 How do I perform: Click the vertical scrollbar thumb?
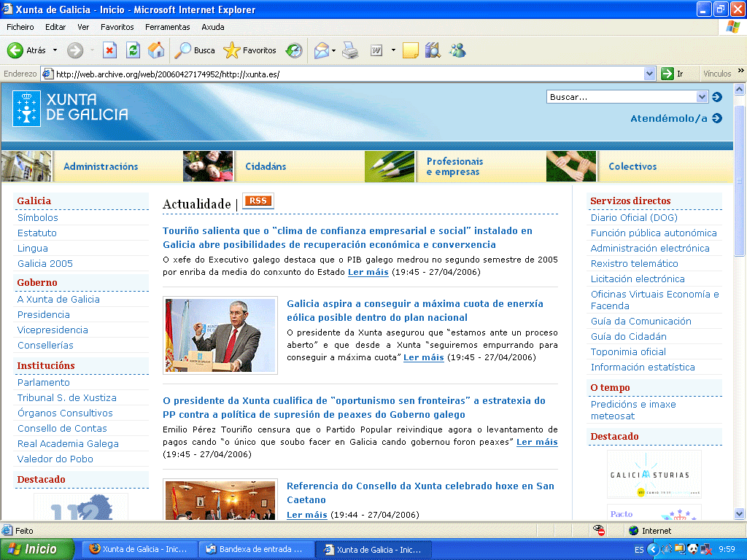[x=739, y=181]
